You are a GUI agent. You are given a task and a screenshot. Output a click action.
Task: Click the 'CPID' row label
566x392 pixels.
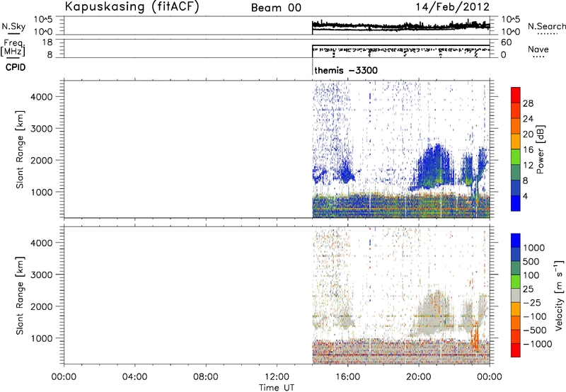click(x=16, y=67)
